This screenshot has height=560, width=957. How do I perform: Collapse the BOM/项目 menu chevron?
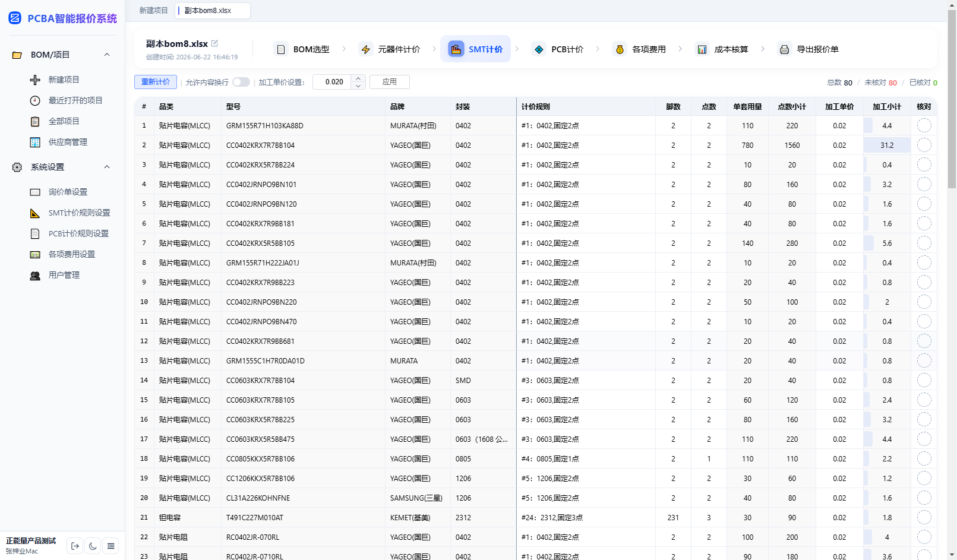[x=107, y=55]
